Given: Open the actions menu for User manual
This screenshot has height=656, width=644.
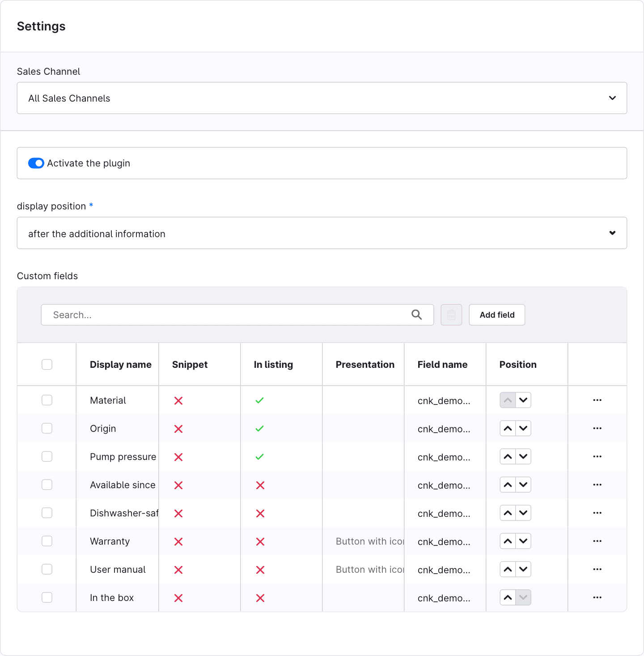Looking at the screenshot, I should click(x=597, y=569).
